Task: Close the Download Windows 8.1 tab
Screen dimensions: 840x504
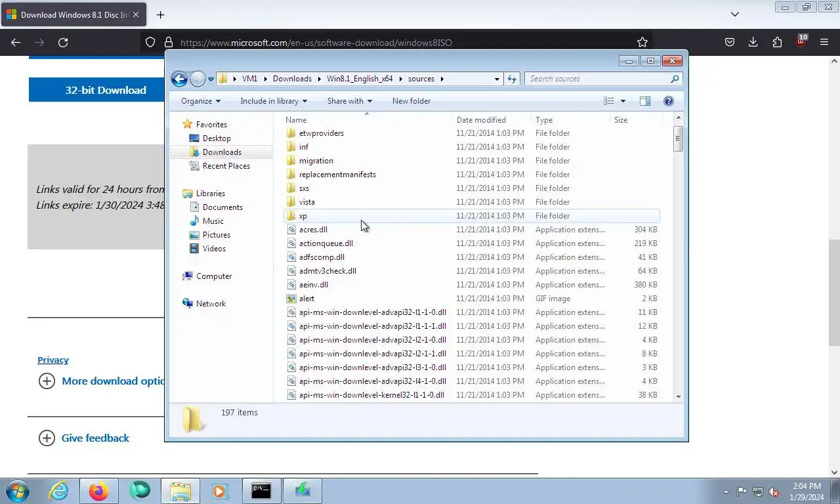Action: pyautogui.click(x=136, y=14)
